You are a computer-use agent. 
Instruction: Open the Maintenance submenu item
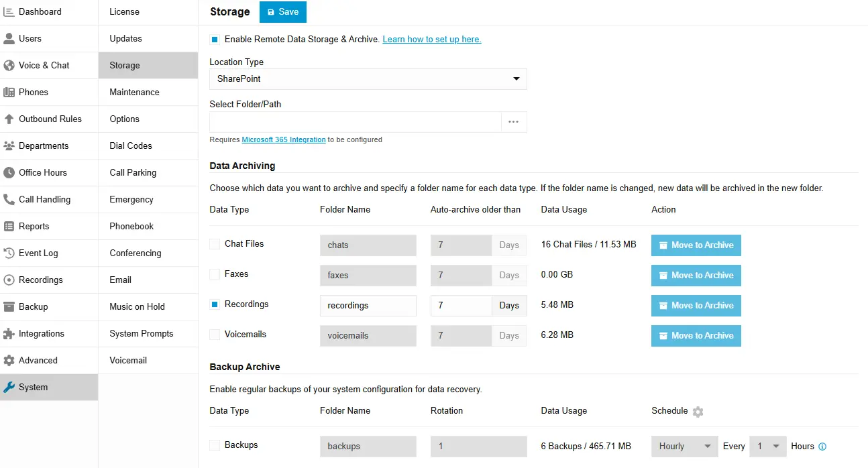click(134, 92)
